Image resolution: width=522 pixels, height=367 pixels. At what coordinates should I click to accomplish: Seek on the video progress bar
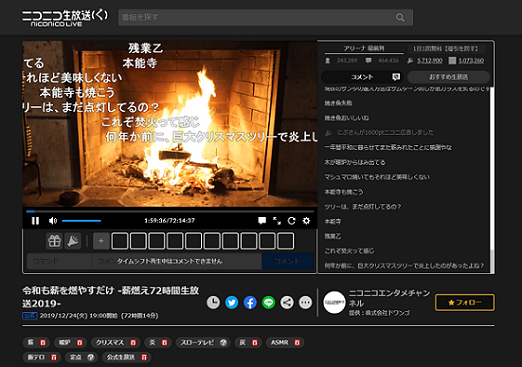point(170,211)
